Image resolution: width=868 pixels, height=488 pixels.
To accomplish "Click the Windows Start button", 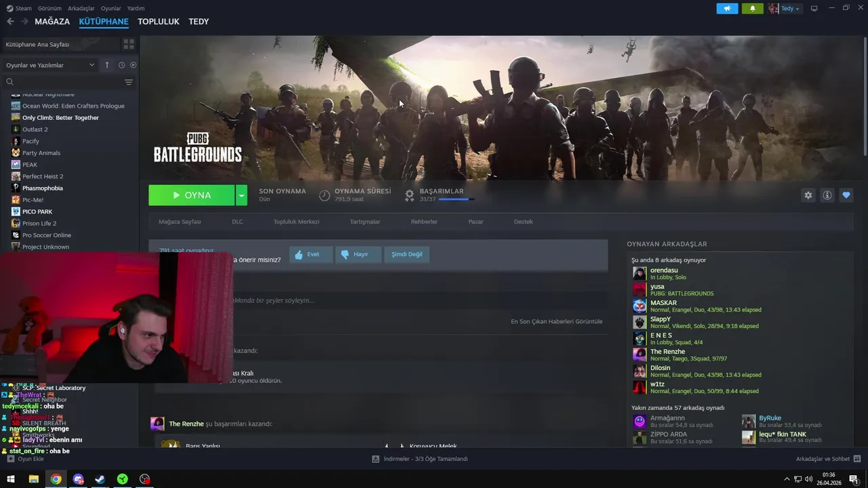I will [10, 479].
